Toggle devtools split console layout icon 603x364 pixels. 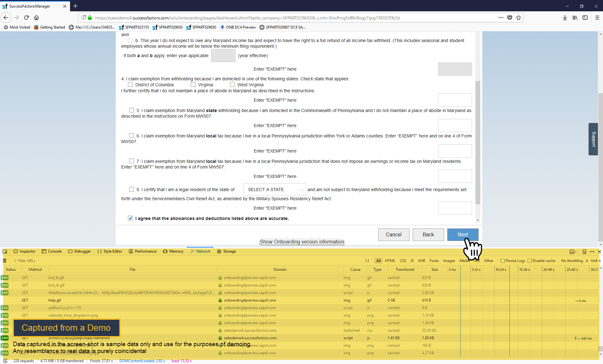(572, 251)
